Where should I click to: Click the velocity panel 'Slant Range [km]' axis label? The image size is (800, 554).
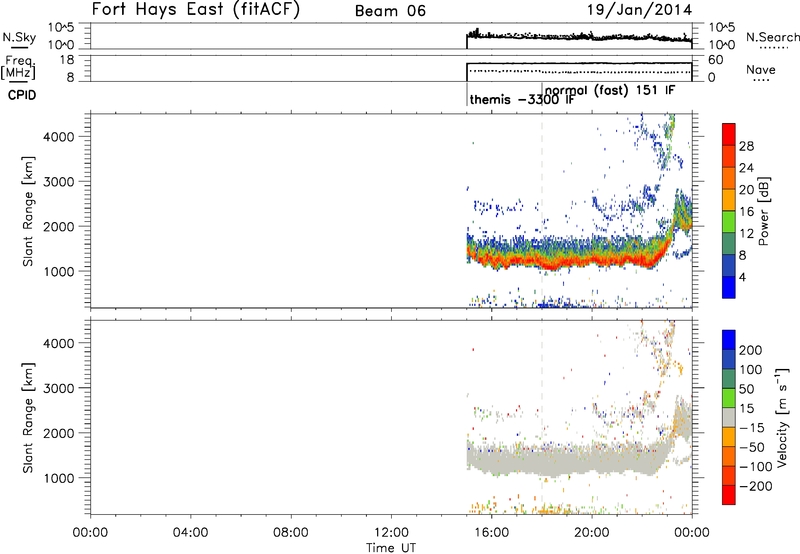[28, 417]
